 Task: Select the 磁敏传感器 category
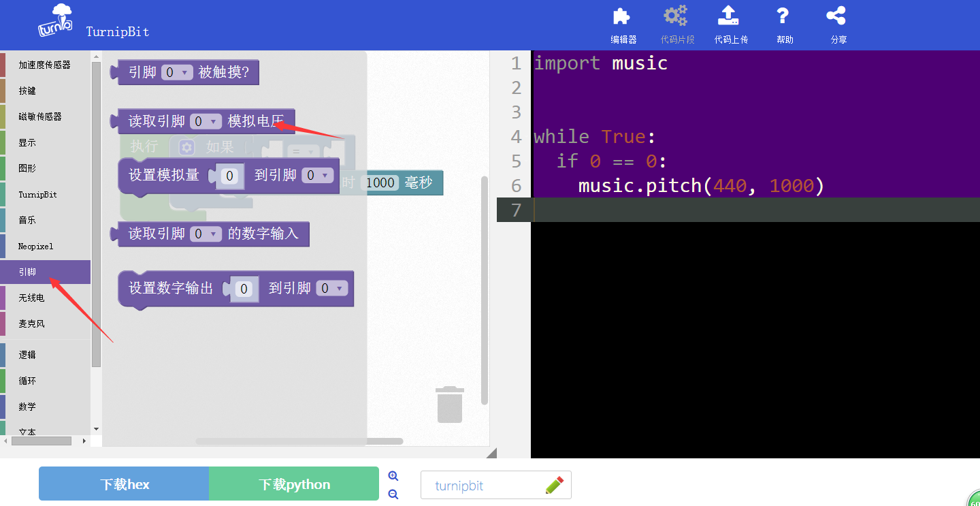pos(45,116)
